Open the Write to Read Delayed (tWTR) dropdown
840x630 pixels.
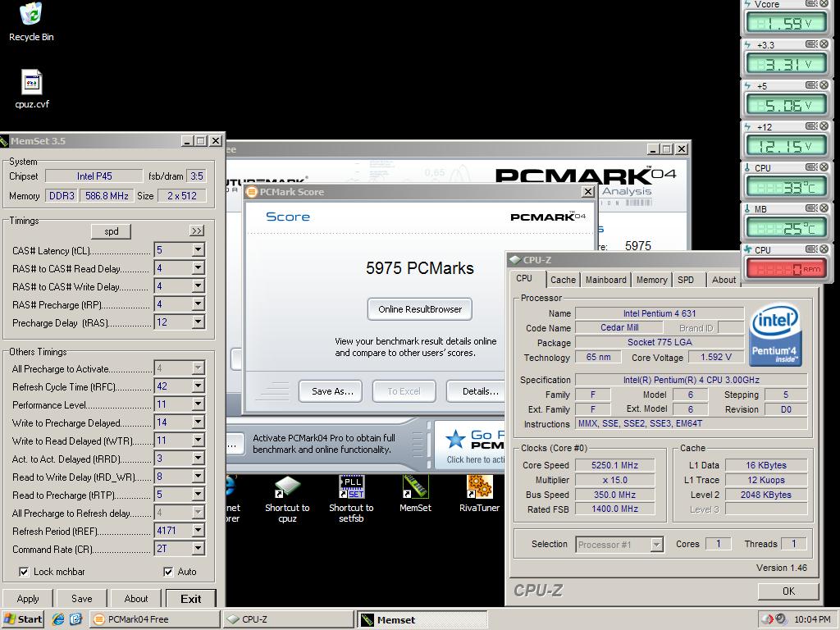pos(199,441)
